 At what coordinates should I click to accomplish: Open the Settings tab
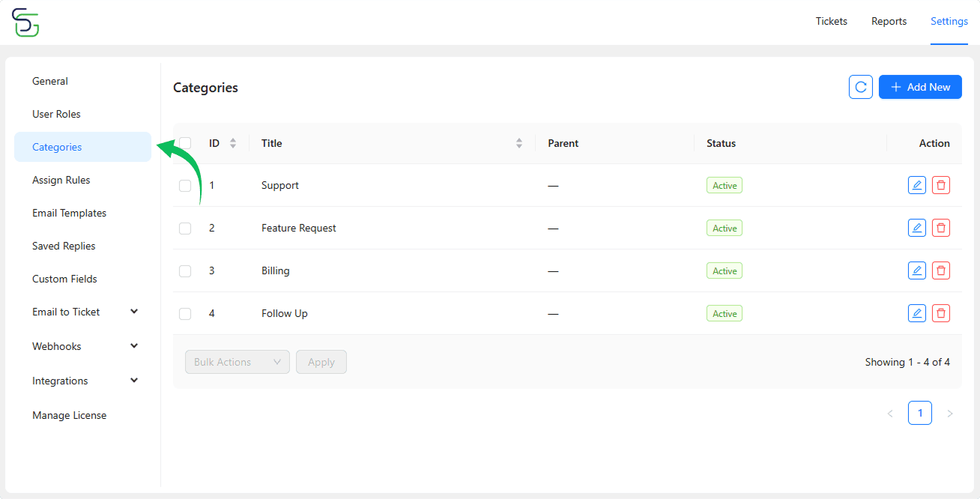[x=949, y=21]
